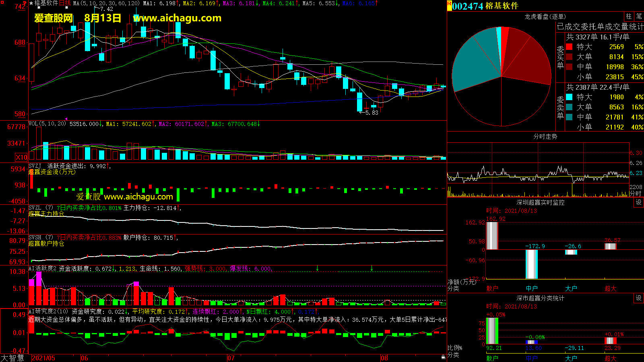Click the red square icon in top-left corner
This screenshot has width=644, height=362.
(2, 2)
